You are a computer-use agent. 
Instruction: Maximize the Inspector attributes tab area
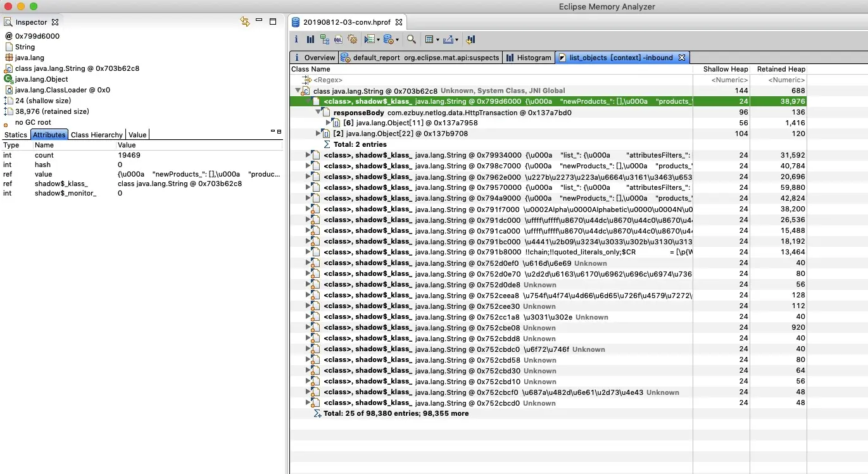(279, 132)
